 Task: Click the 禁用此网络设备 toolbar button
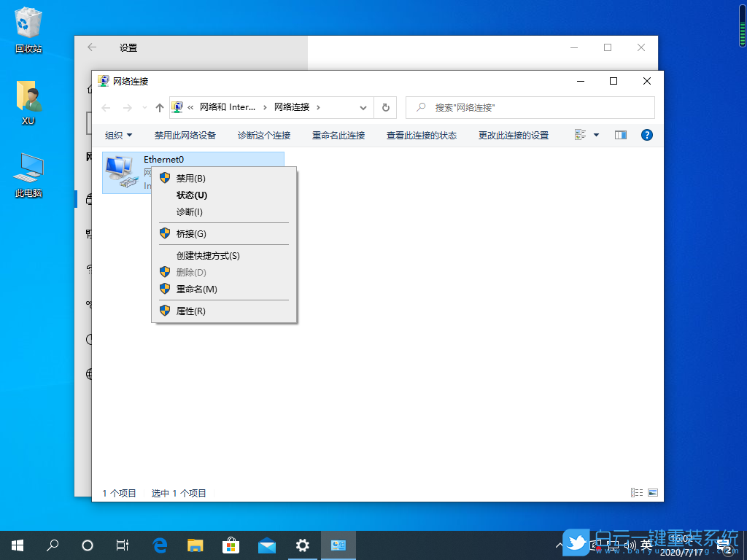185,135
